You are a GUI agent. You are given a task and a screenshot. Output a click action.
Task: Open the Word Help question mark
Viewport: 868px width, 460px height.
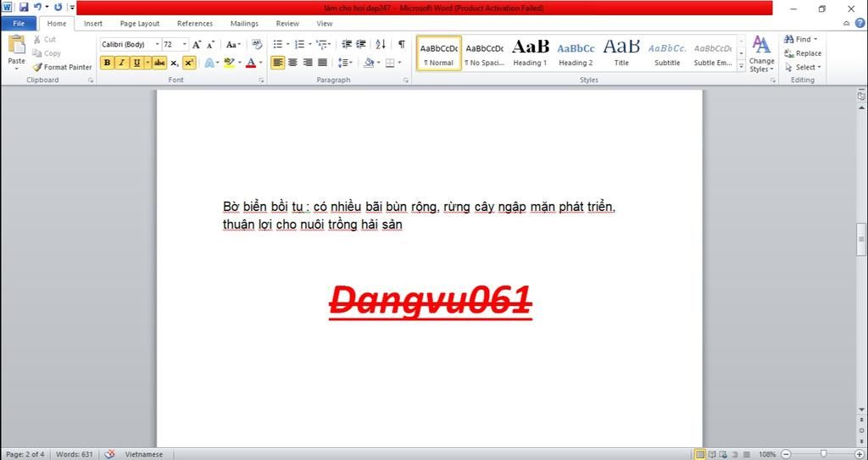pos(860,23)
